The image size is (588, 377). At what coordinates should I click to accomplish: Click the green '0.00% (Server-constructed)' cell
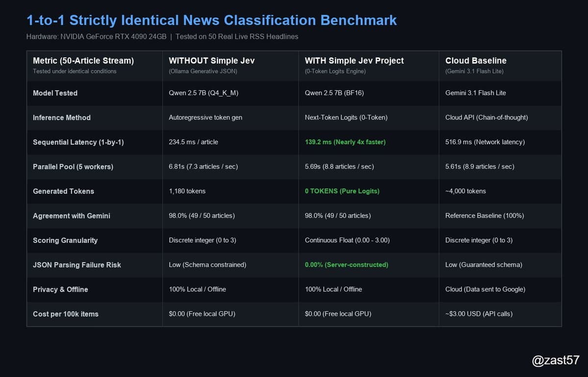(x=346, y=265)
